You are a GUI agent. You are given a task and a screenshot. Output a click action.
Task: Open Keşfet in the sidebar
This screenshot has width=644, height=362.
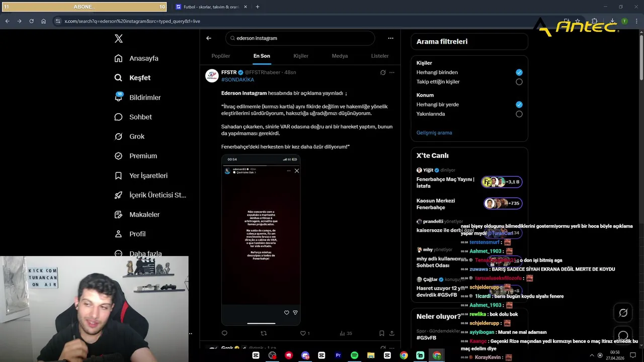point(132,78)
